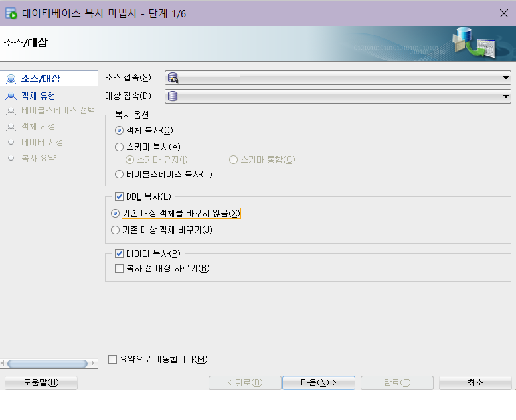
Task: Choose 기존 대상 객체 바꾸기(J) option
Action: point(115,230)
